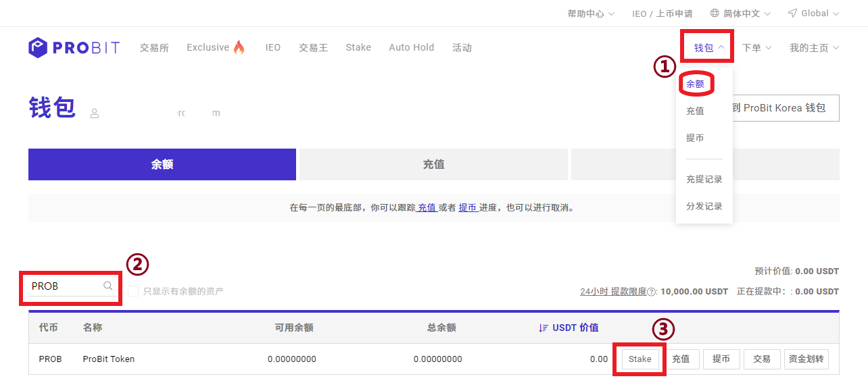Click the user profile icon beside 钱包 title
The width and height of the screenshot is (868, 387).
(95, 113)
